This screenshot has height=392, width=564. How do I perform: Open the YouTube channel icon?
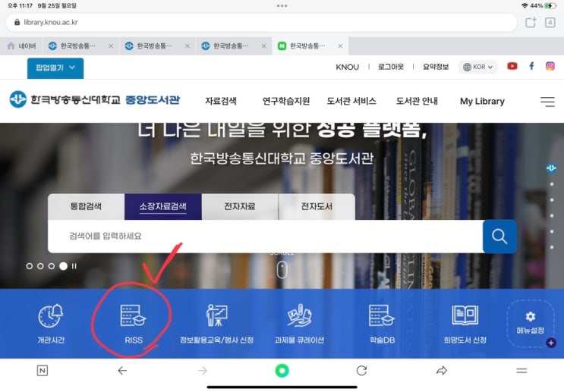[512, 66]
